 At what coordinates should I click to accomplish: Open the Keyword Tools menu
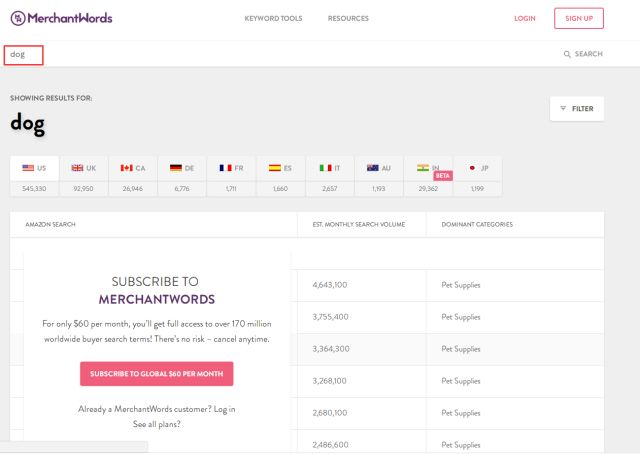(273, 18)
